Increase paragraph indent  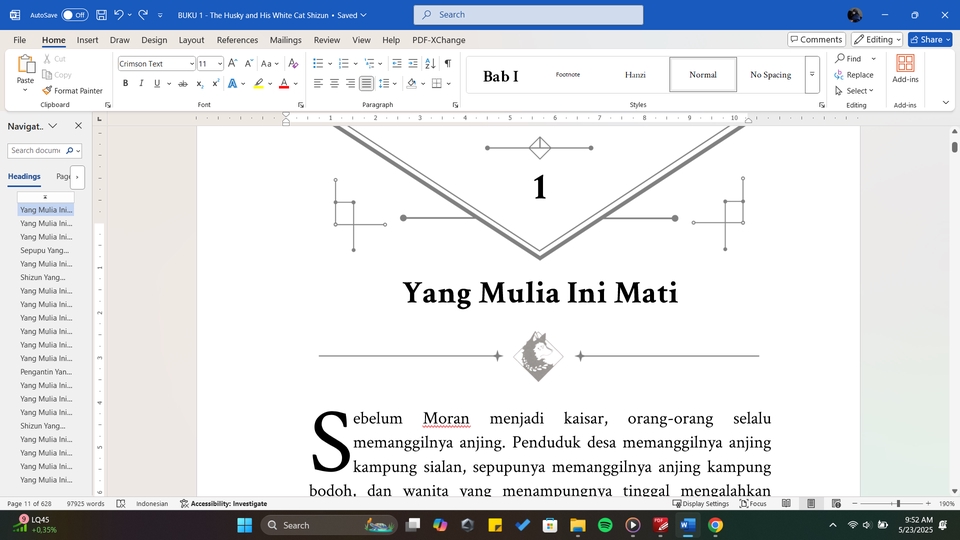click(x=413, y=63)
